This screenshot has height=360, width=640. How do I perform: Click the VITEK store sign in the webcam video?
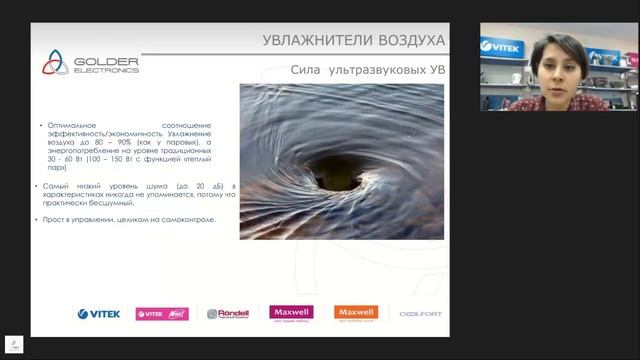coord(502,47)
